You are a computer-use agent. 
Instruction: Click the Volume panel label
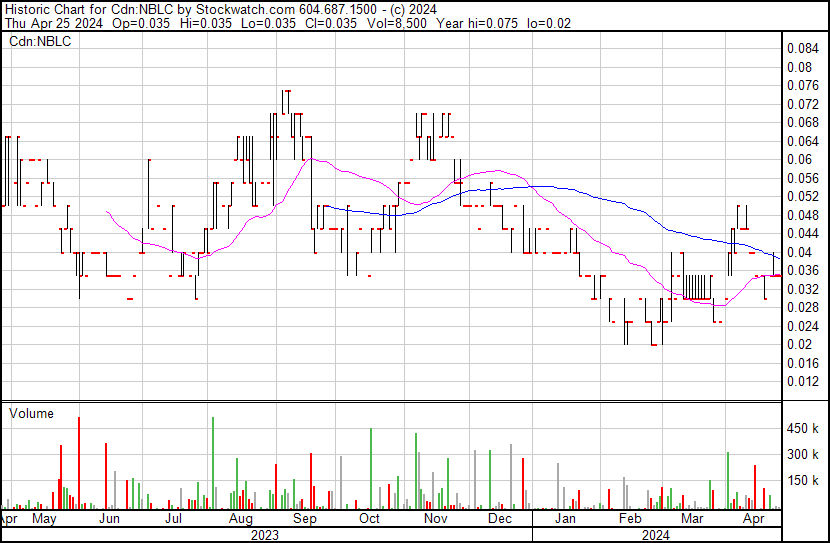pos(31,413)
